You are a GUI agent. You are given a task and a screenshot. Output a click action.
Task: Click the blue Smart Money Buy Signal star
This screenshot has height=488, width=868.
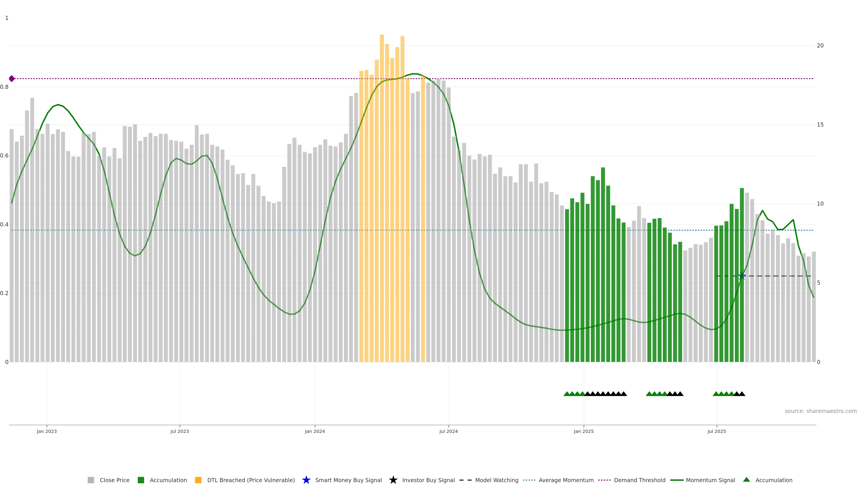[306, 480]
